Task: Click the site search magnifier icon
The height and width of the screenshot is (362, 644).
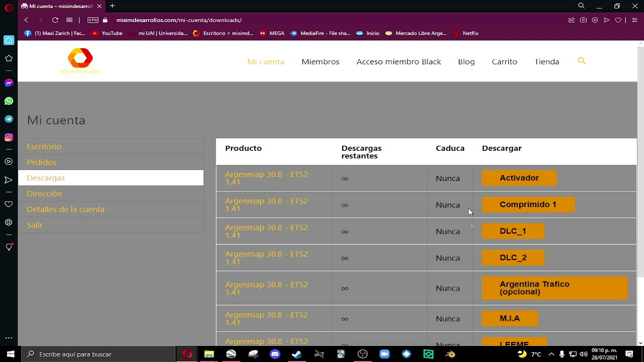Action: tap(582, 61)
